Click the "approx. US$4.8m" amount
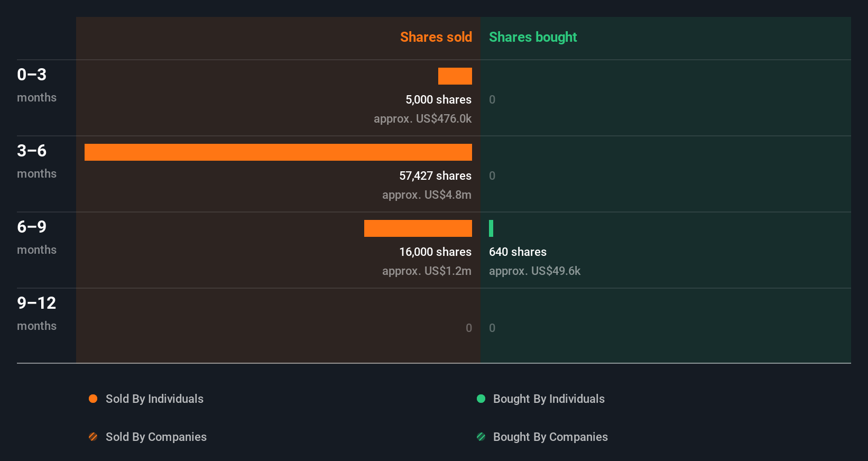This screenshot has height=461, width=868. click(427, 195)
